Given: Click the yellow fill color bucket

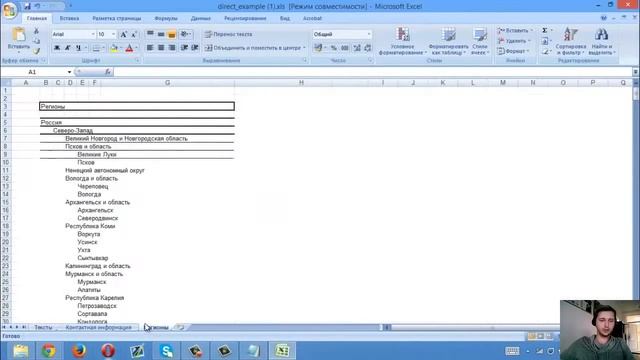Looking at the screenshot, I should (114, 48).
